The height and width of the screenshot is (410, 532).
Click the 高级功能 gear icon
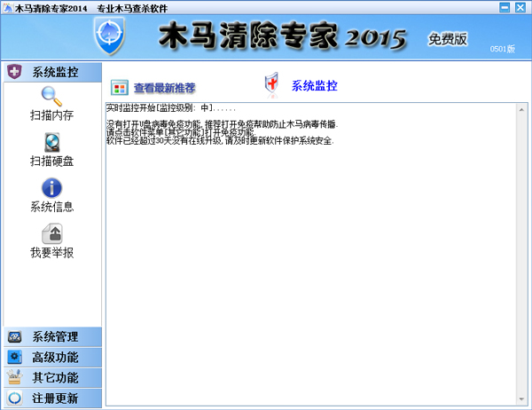click(x=14, y=357)
